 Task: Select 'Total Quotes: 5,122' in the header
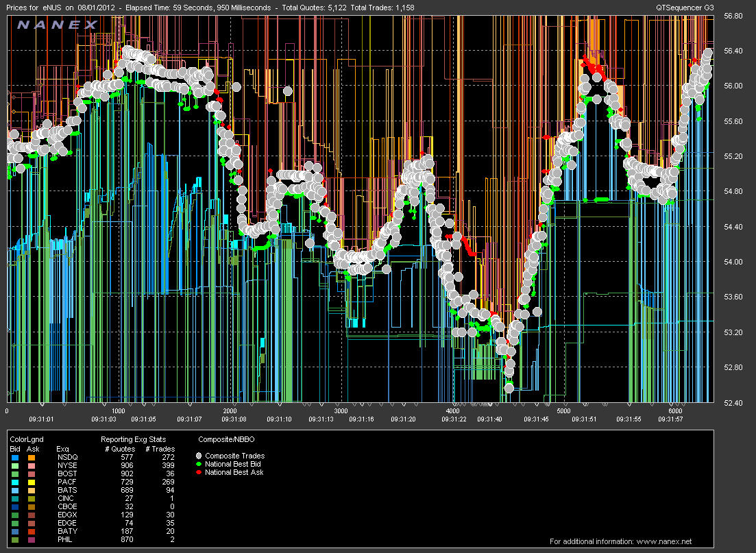tap(315, 8)
